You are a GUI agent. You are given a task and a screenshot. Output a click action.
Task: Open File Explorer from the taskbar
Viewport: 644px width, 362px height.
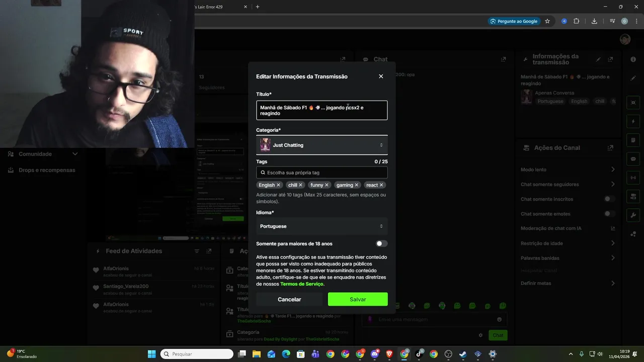point(257,354)
